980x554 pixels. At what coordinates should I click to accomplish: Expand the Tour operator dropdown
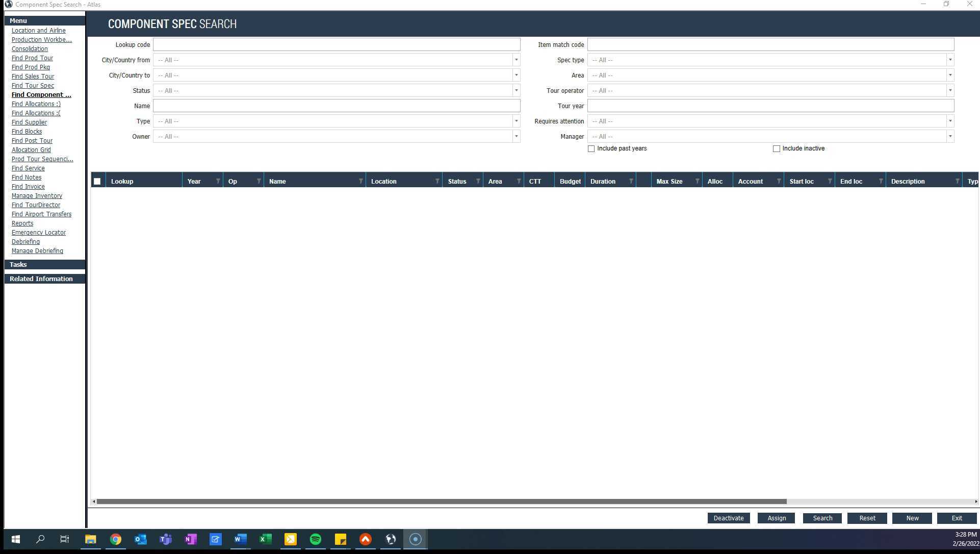(x=949, y=90)
